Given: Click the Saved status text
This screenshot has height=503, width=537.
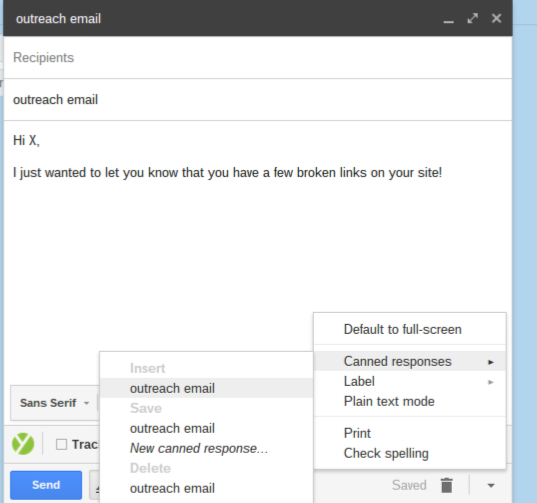Looking at the screenshot, I should 409,485.
